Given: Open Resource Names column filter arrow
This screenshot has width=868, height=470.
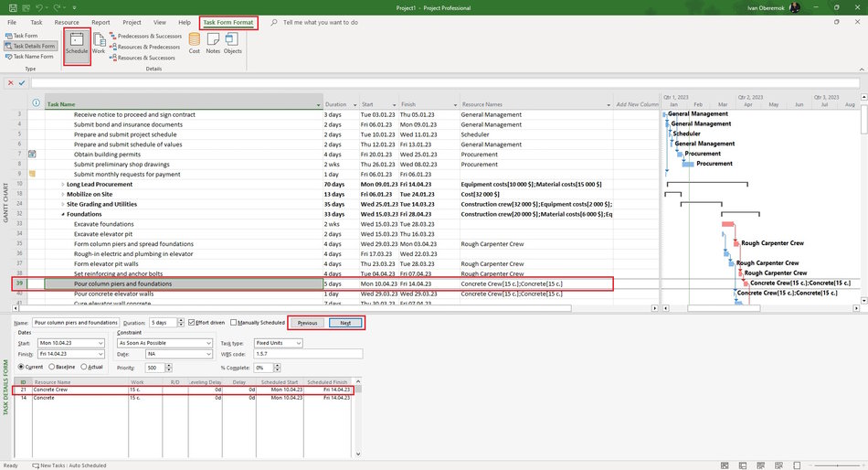Looking at the screenshot, I should tap(609, 105).
